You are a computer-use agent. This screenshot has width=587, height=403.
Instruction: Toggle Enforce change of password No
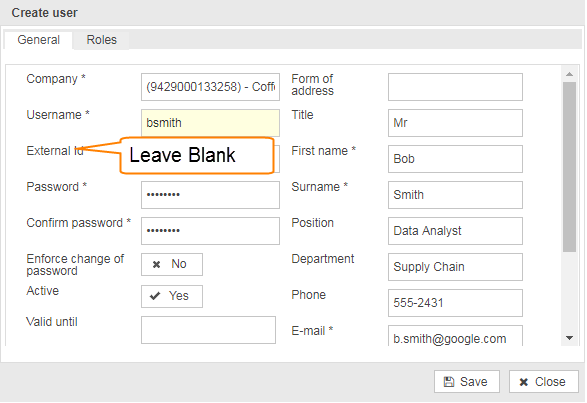coord(172,264)
